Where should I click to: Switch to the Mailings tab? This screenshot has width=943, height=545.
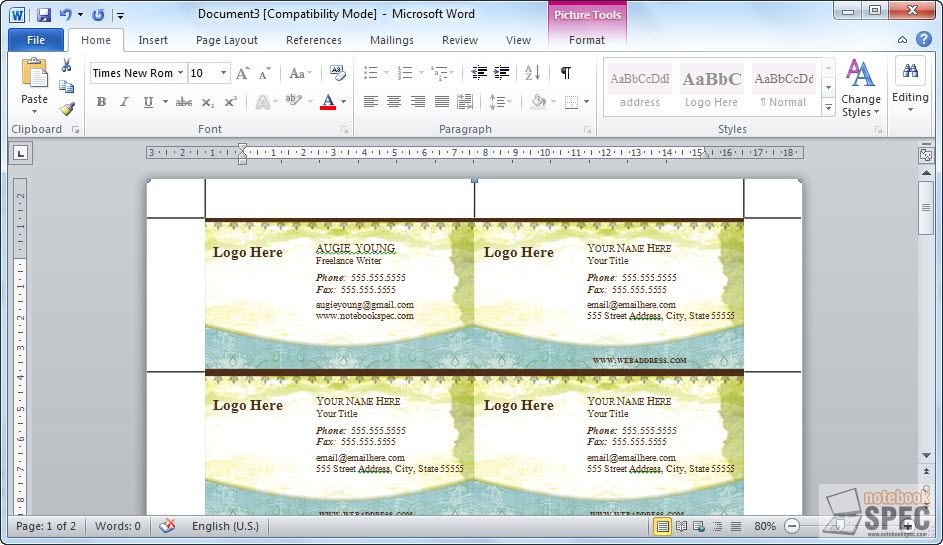392,40
